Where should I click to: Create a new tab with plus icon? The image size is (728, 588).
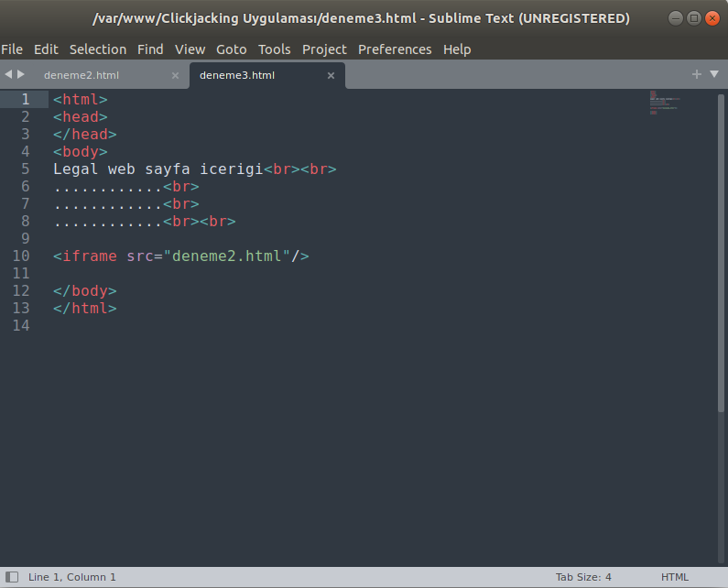point(697,74)
